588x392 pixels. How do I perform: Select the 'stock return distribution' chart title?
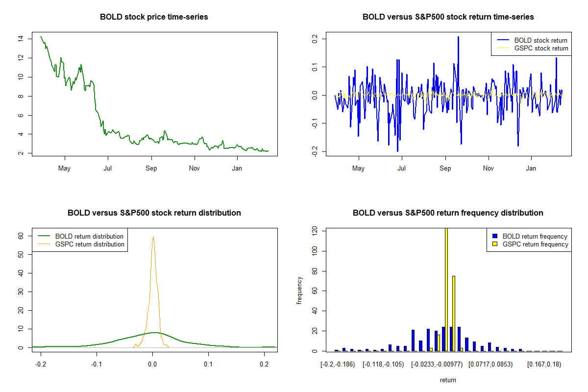(x=154, y=213)
